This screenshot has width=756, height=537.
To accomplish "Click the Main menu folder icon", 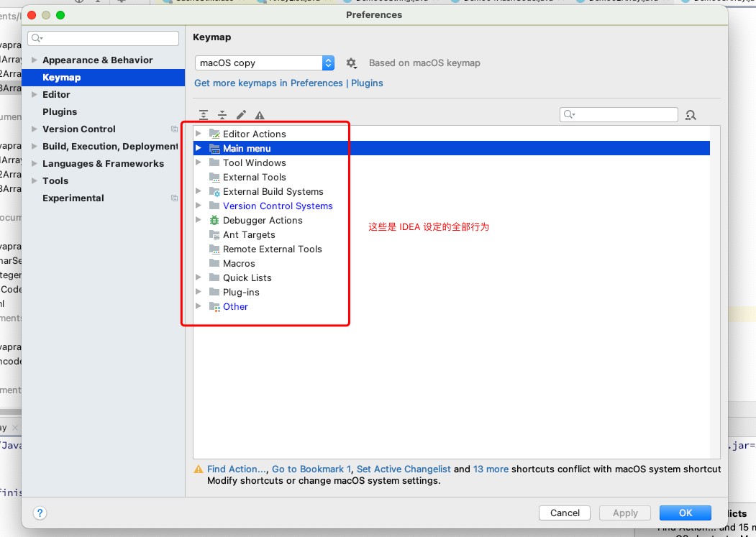I will [x=214, y=148].
